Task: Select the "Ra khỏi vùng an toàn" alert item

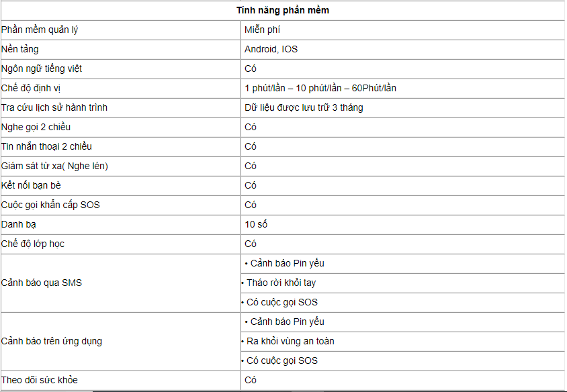Action: 290,342
